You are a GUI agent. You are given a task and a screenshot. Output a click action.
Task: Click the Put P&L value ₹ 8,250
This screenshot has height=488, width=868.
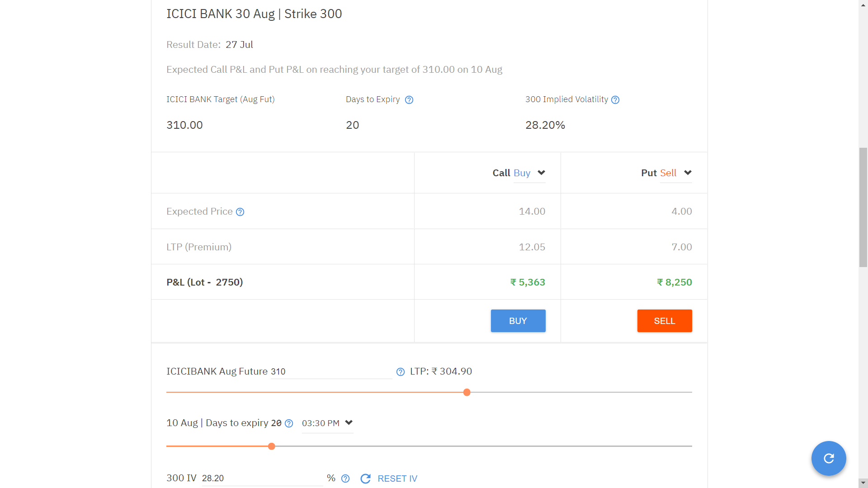pos(674,282)
